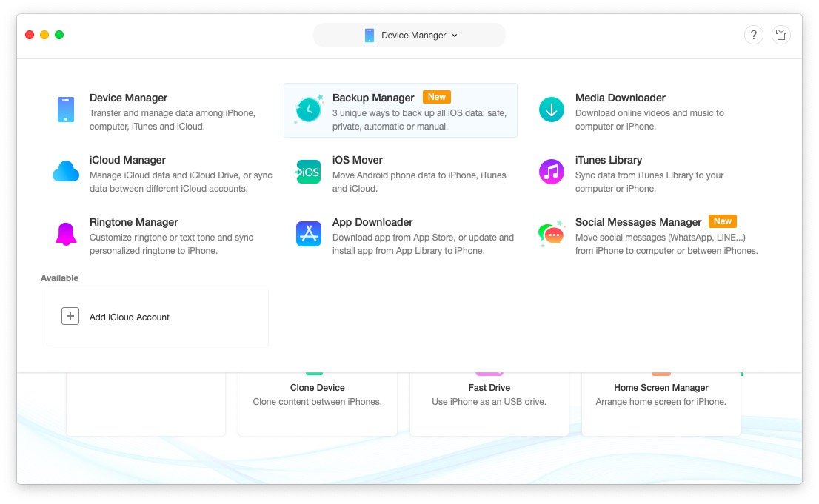Click 'Use iPhone as an USB drive.' text
The image size is (819, 504).
[489, 402]
